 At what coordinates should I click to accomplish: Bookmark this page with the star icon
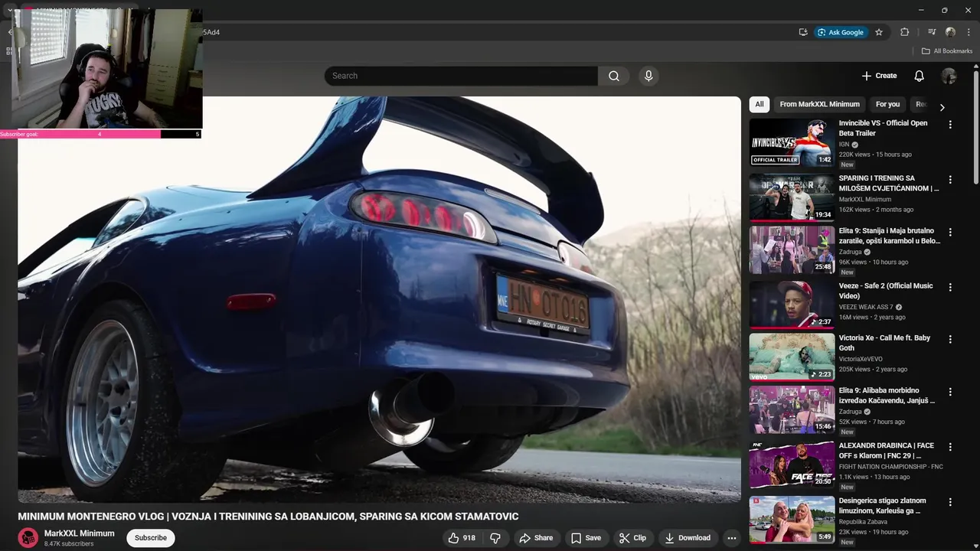pyautogui.click(x=879, y=32)
